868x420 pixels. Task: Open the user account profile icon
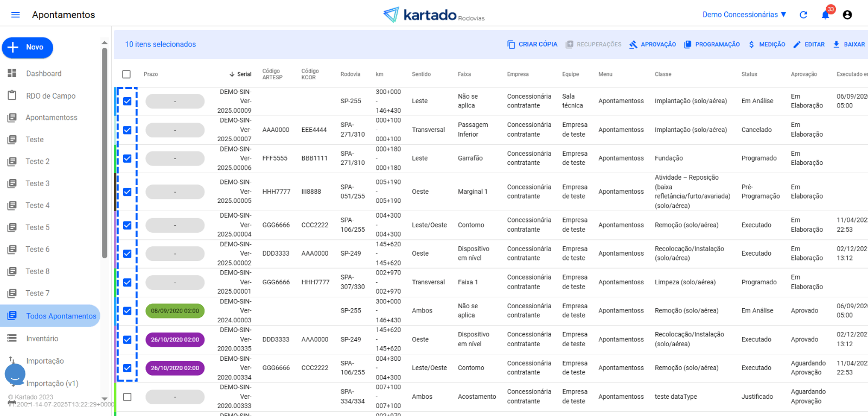pos(847,15)
